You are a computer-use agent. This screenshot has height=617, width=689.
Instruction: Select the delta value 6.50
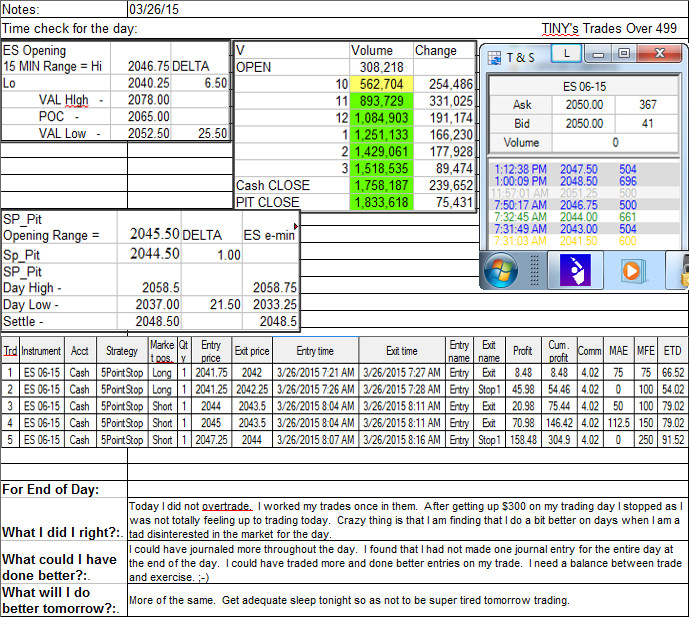[215, 83]
